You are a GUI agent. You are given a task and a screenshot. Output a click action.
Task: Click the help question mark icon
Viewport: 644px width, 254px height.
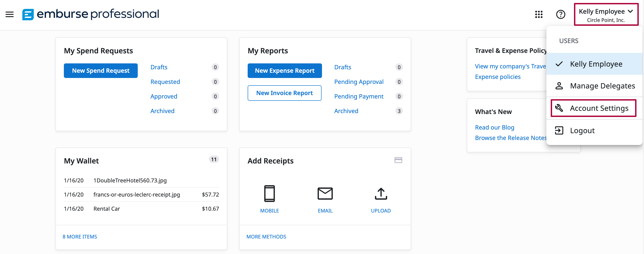(560, 14)
